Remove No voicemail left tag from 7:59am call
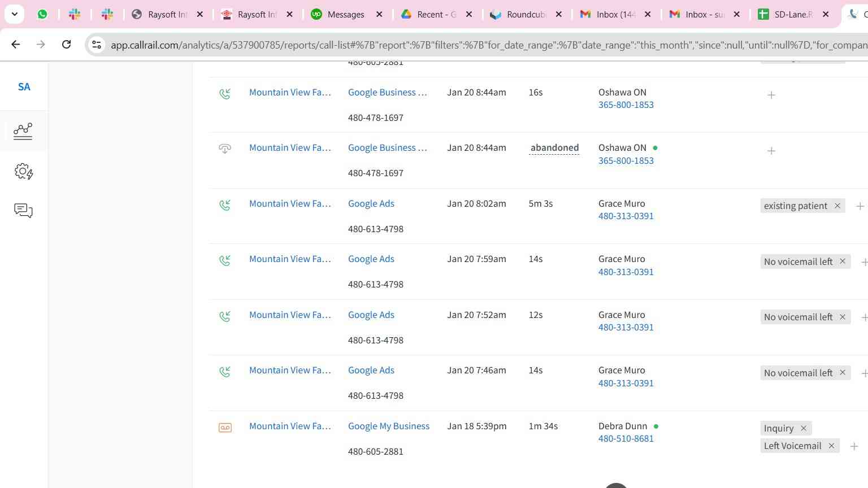 843,261
